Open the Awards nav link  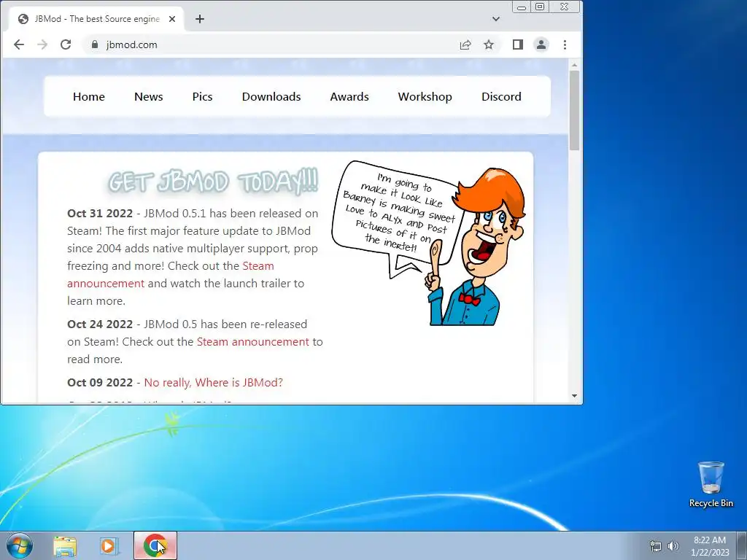[349, 97]
